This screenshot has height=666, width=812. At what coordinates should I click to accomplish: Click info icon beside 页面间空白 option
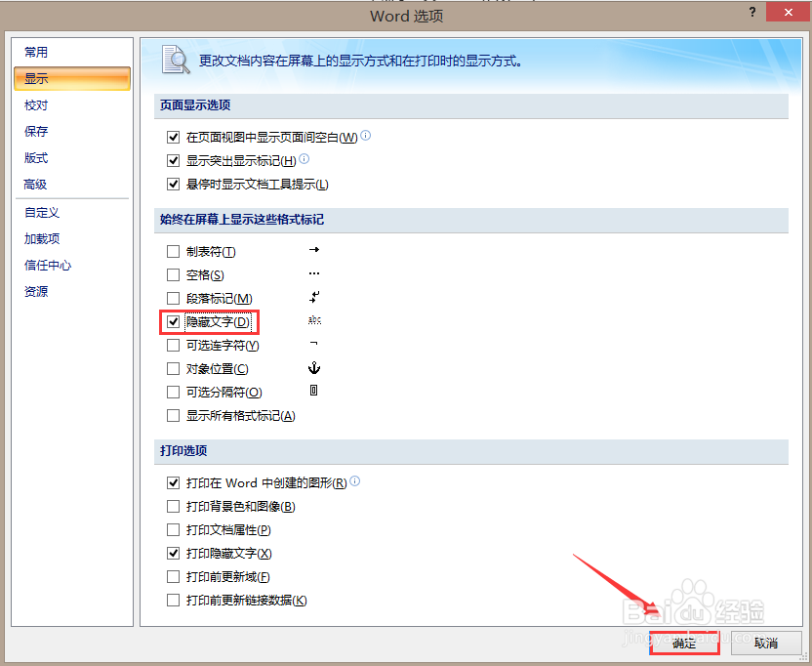(x=366, y=136)
